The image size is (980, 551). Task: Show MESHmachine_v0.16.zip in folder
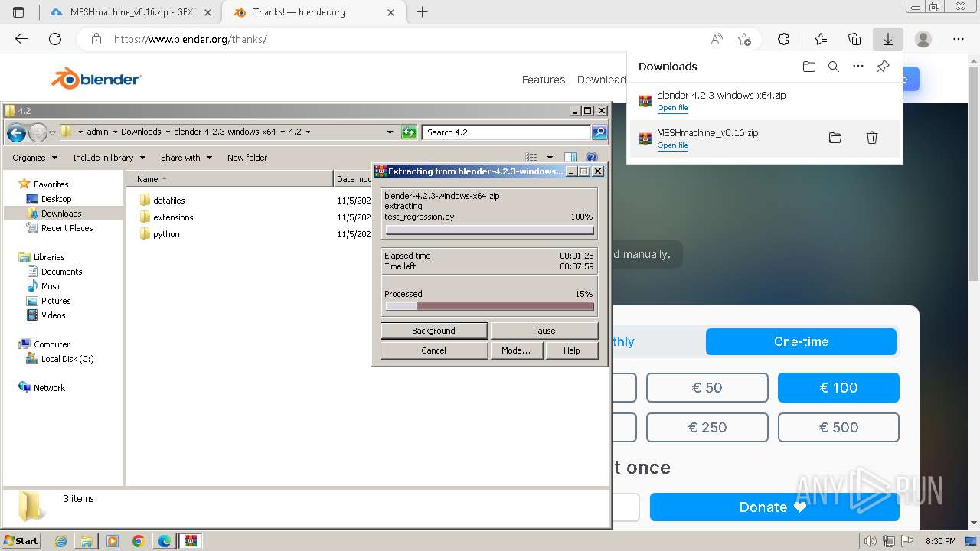(x=835, y=138)
